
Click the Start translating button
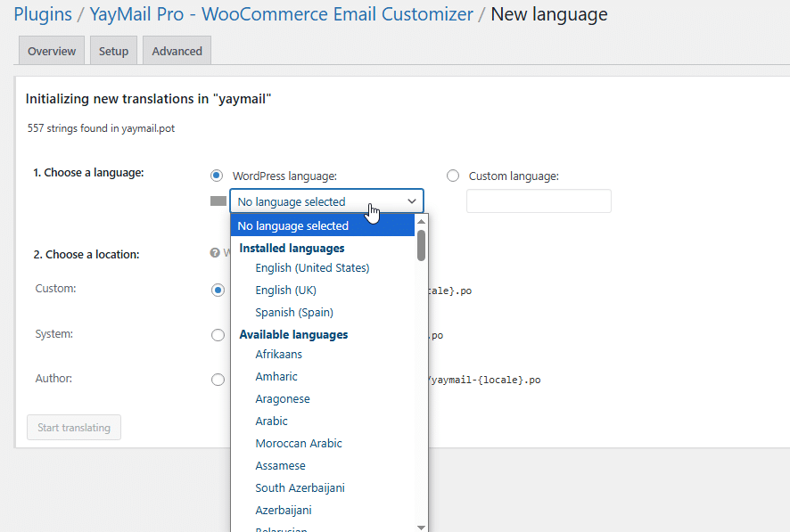74,428
